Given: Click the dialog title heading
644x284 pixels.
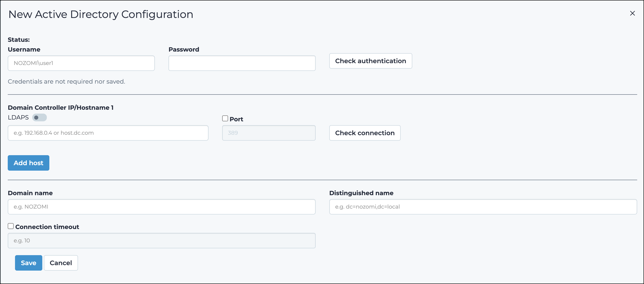Looking at the screenshot, I should [x=101, y=15].
